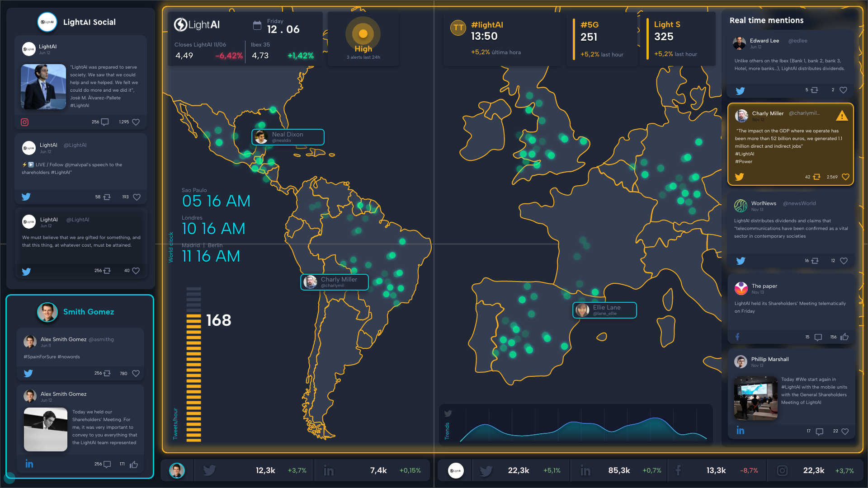868x488 pixels.
Task: Open comments on the 256-comment LightAI Instagram post
Action: pyautogui.click(x=105, y=122)
